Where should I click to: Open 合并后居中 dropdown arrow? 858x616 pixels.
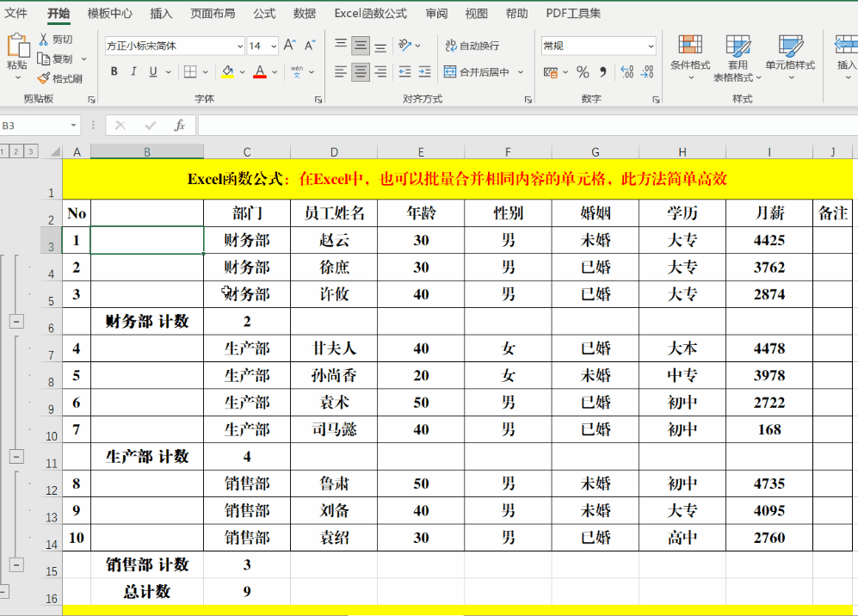[x=521, y=71]
